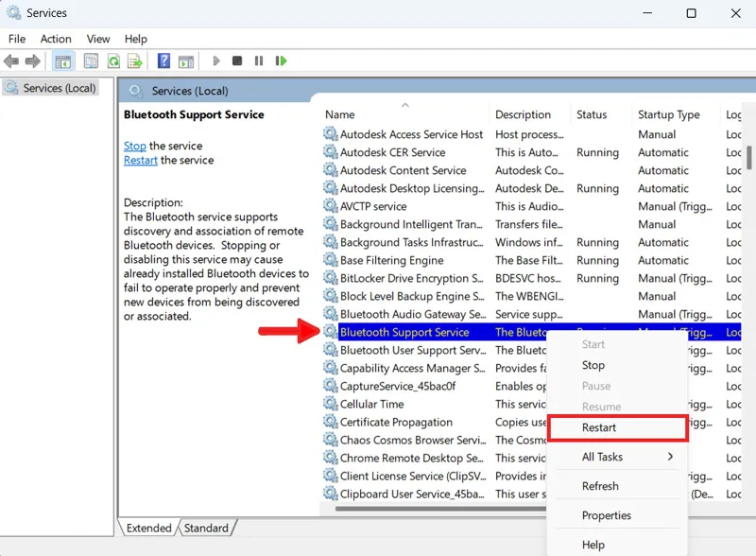Click the Stop Service square icon
The image size is (756, 556).
[x=237, y=61]
